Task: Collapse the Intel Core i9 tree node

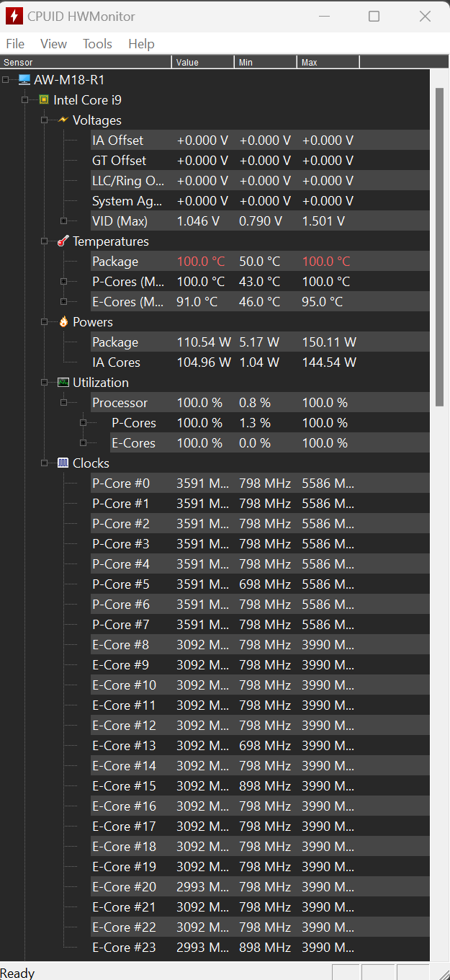Action: [x=25, y=100]
